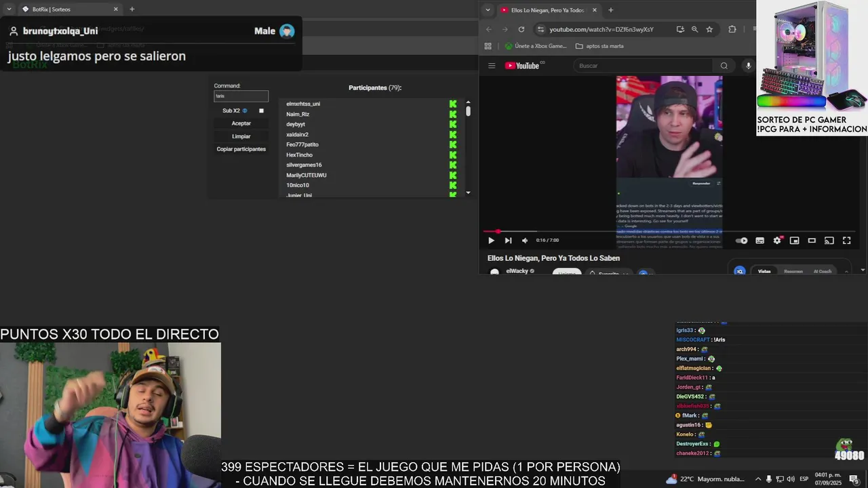Select participant HexTincho
868x488 pixels.
coord(299,155)
